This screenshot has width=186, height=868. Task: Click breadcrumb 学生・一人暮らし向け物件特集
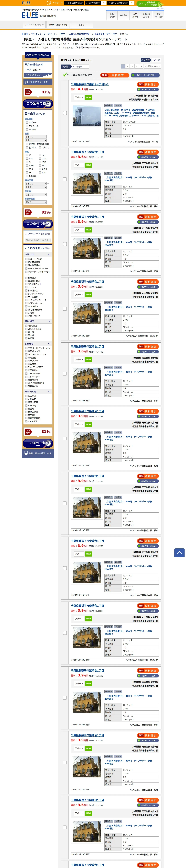coord(75,34)
